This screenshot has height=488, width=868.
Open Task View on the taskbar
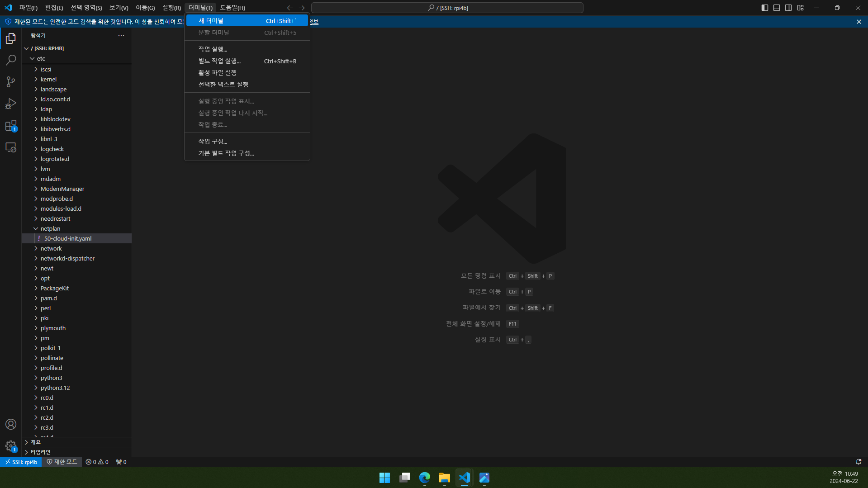tap(405, 478)
